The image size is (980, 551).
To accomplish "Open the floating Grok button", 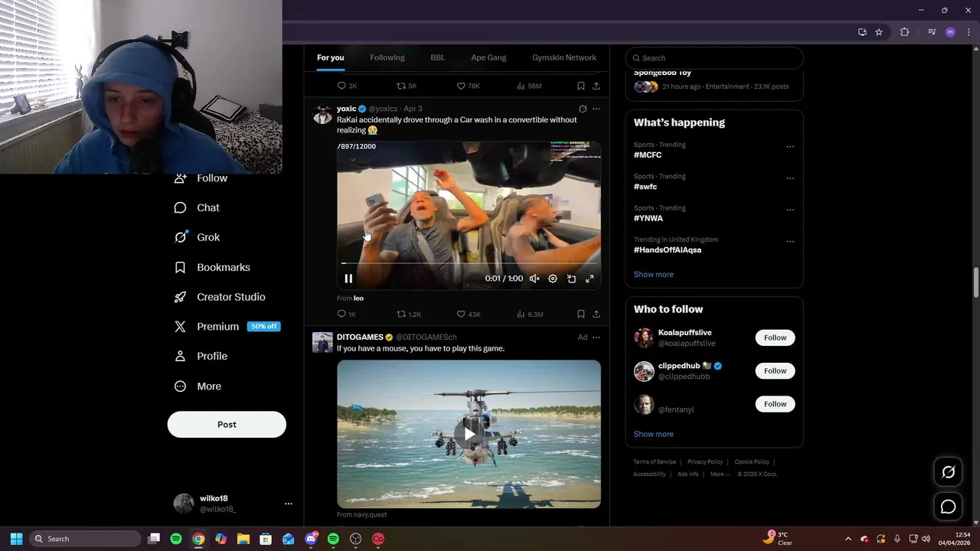I will click(948, 472).
